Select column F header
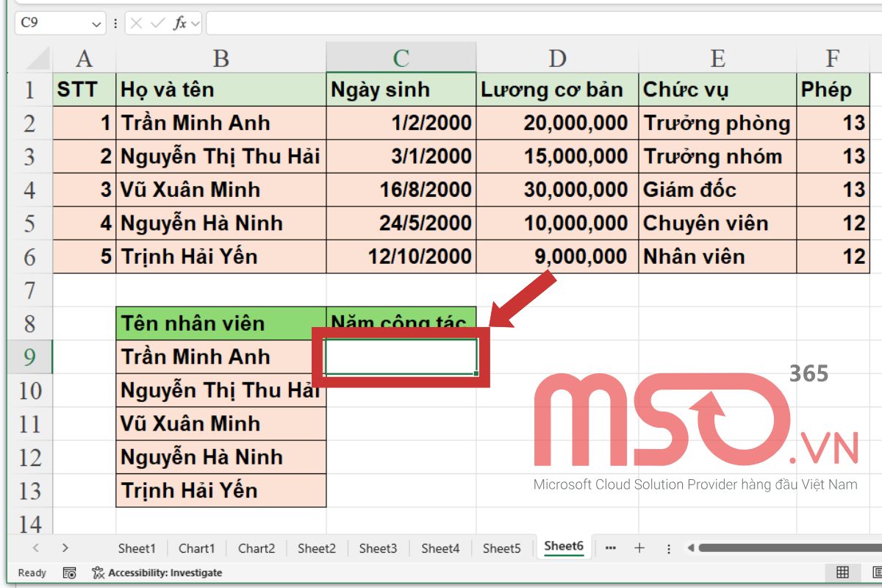882x588 pixels. pyautogui.click(x=833, y=58)
